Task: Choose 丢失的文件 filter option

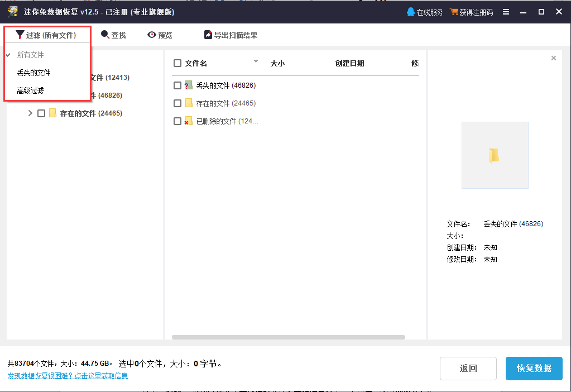Action: click(x=33, y=73)
